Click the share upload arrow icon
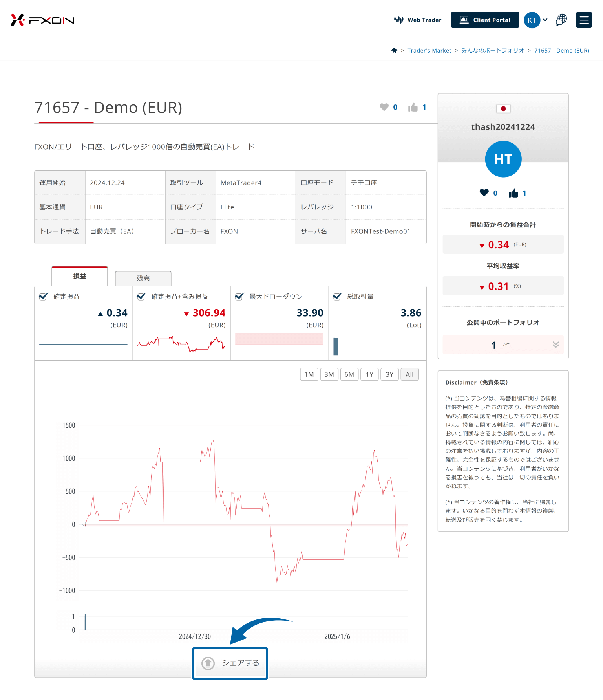Screen dimensions: 603x700 pos(208,663)
